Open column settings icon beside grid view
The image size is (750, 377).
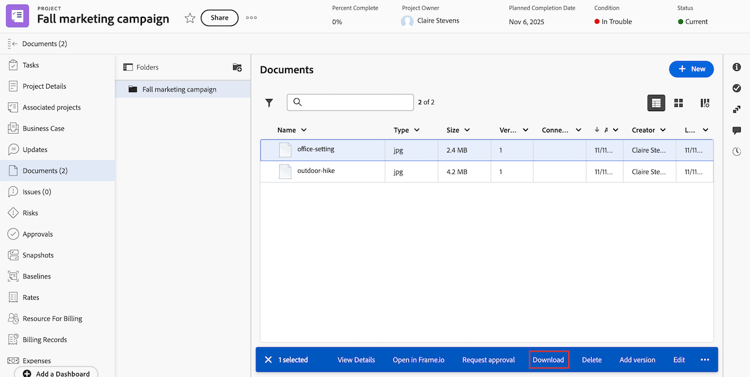(705, 103)
